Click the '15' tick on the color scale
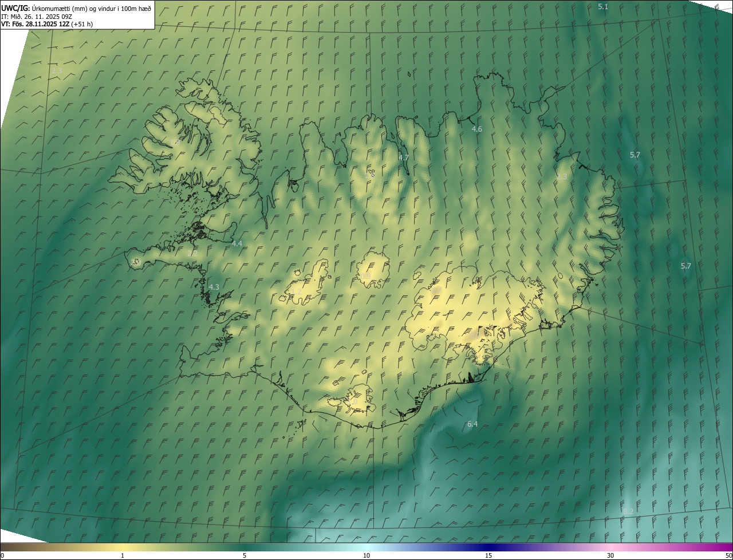The image size is (733, 560). tap(488, 555)
